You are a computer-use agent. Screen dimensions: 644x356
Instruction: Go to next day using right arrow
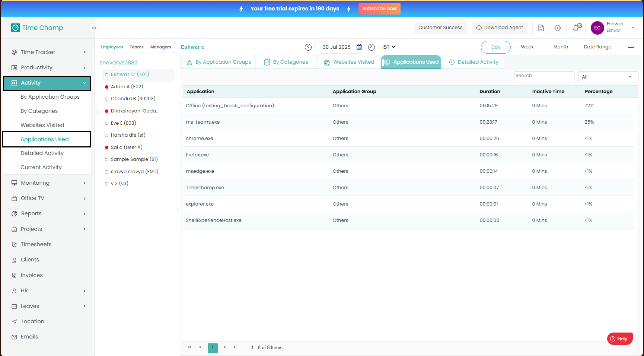371,47
